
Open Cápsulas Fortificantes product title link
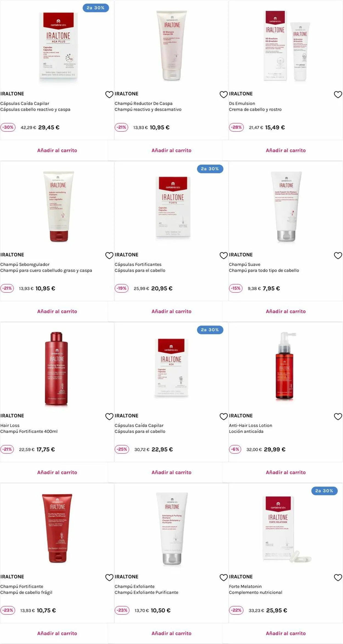[x=138, y=264]
